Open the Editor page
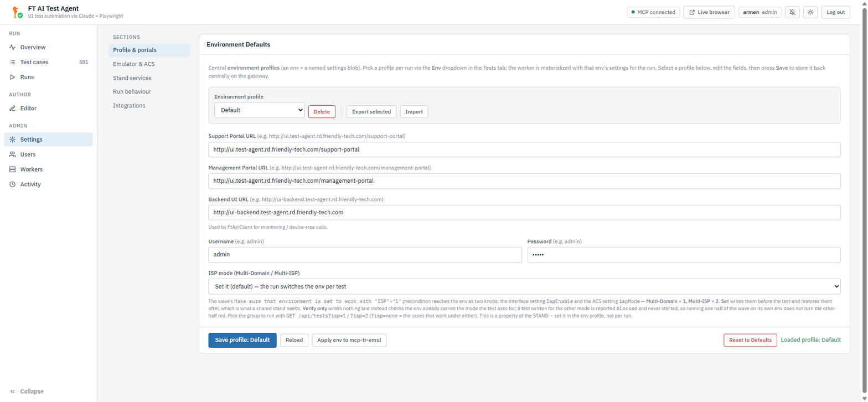Viewport: 868px width, 402px height. point(49,109)
